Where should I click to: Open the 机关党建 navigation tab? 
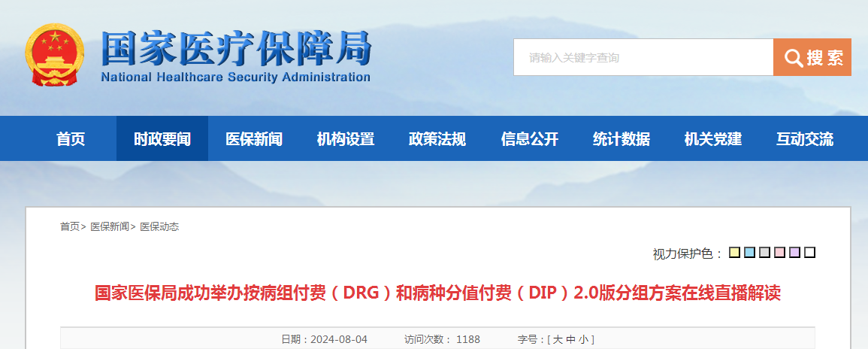pyautogui.click(x=713, y=139)
